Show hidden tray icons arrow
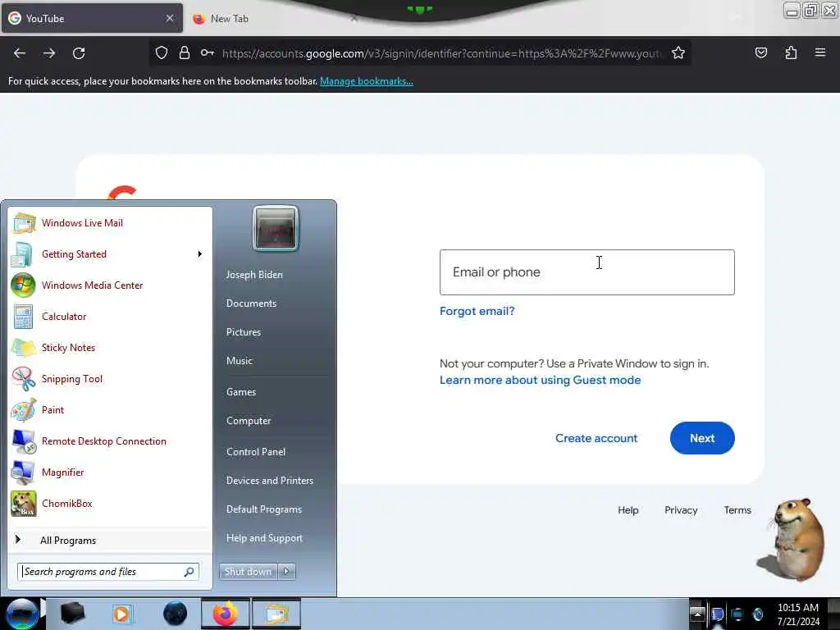The height and width of the screenshot is (630, 840). [696, 614]
